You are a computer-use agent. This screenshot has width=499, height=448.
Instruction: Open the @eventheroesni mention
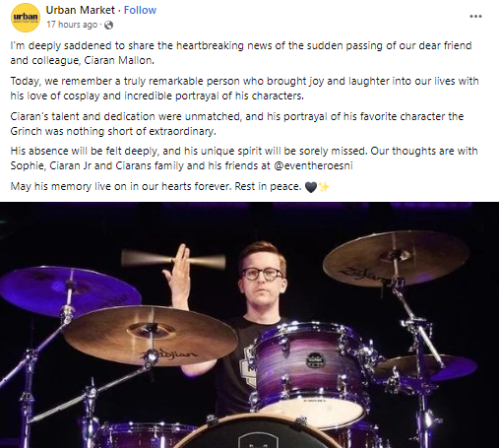point(313,165)
